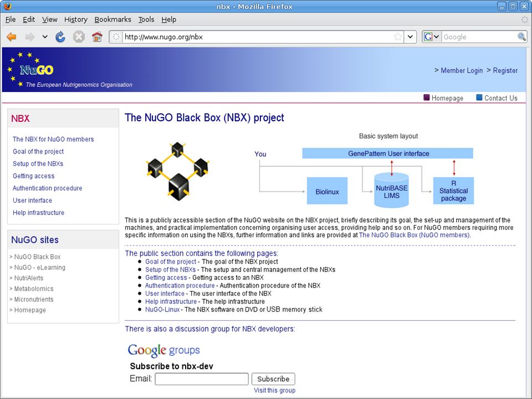The height and width of the screenshot is (399, 532).
Task: Open the File menu
Action: (11, 19)
